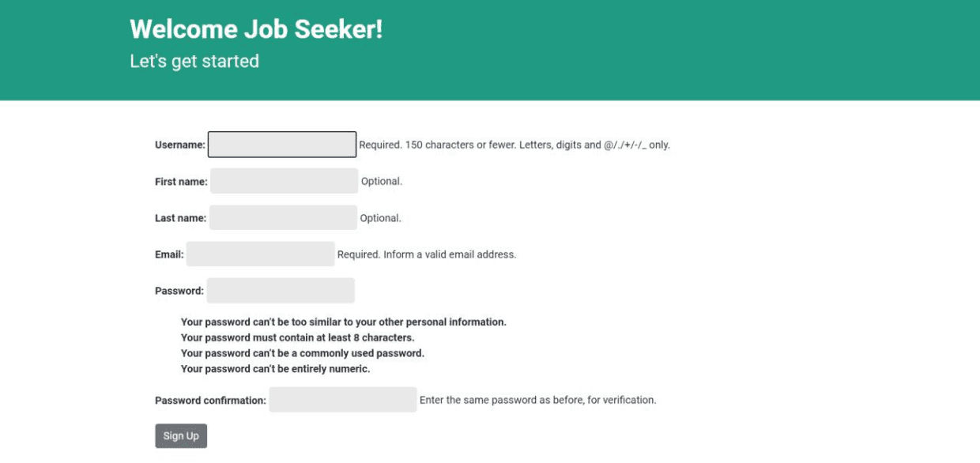
Task: Click the "Welcome Job Seeker!" heading
Action: 256,29
